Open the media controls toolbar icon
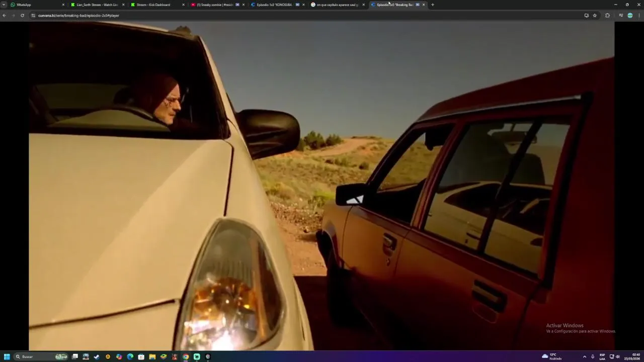 click(620, 16)
